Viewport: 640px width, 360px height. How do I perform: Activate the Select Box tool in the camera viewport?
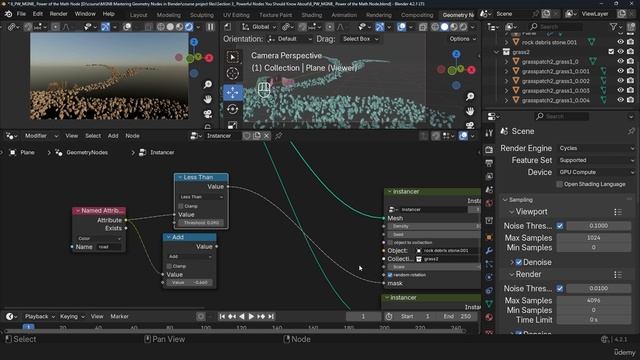click(x=233, y=57)
